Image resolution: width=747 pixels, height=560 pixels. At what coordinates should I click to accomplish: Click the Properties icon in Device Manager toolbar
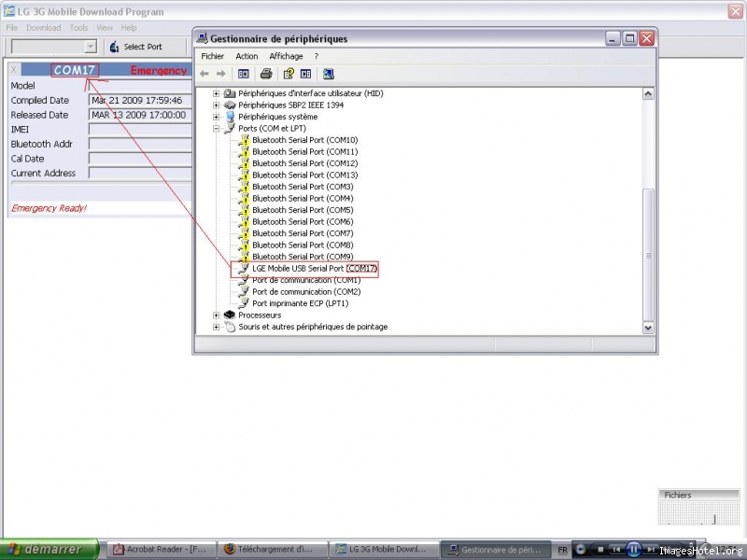(305, 74)
